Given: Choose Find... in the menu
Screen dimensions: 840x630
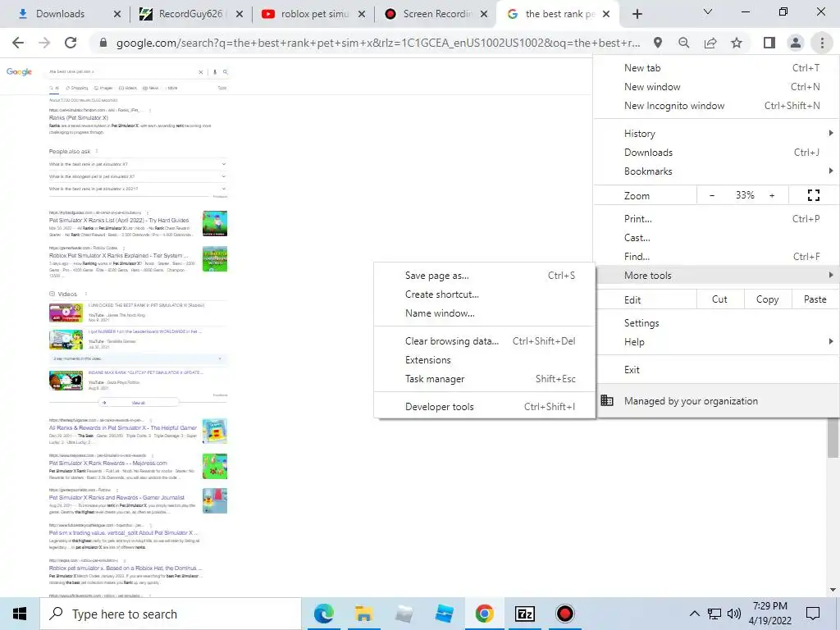Looking at the screenshot, I should click(716, 257).
